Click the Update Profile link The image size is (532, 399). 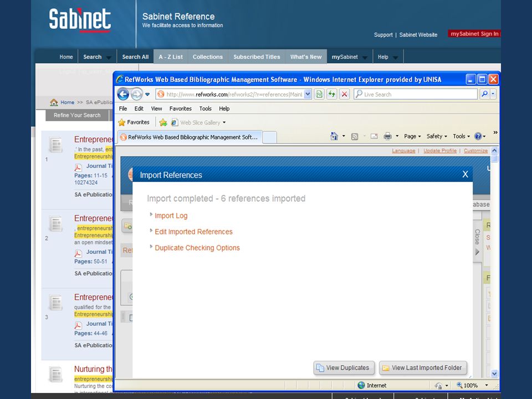pyautogui.click(x=440, y=151)
